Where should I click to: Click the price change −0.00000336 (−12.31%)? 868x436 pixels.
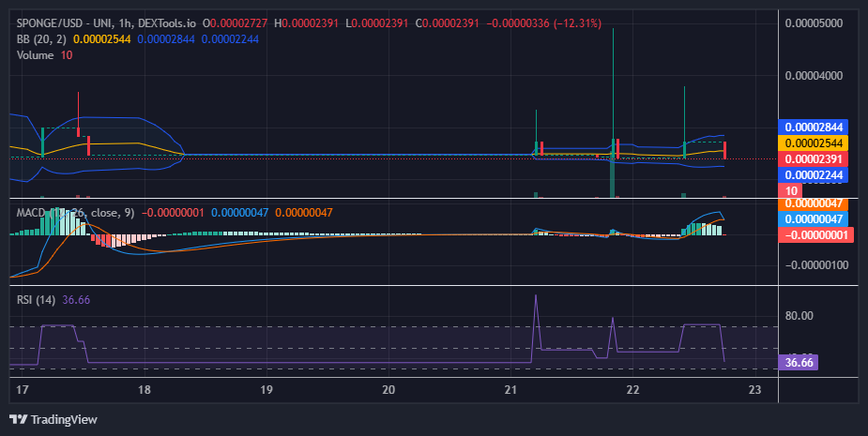[543, 23]
